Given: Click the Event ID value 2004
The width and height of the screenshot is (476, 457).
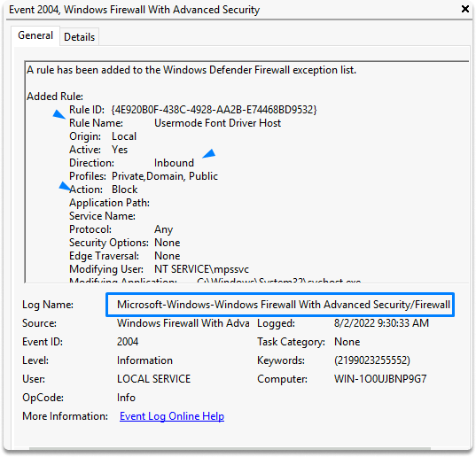Looking at the screenshot, I should [128, 342].
